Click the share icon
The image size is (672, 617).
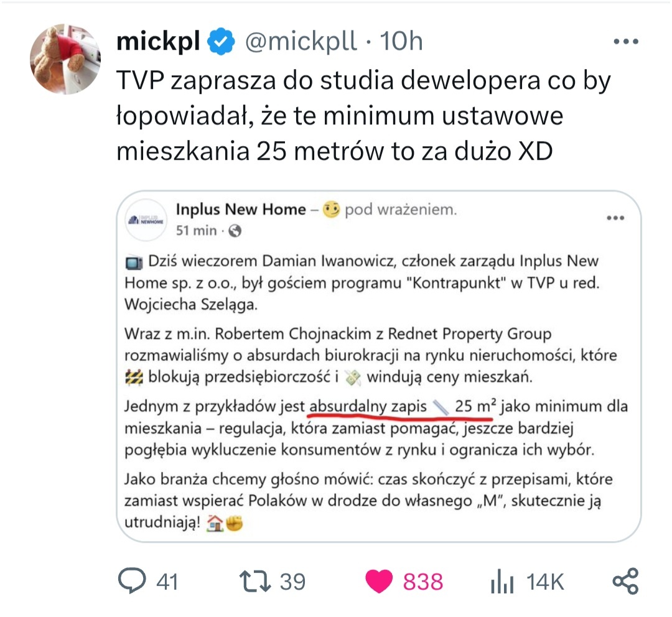tap(625, 582)
